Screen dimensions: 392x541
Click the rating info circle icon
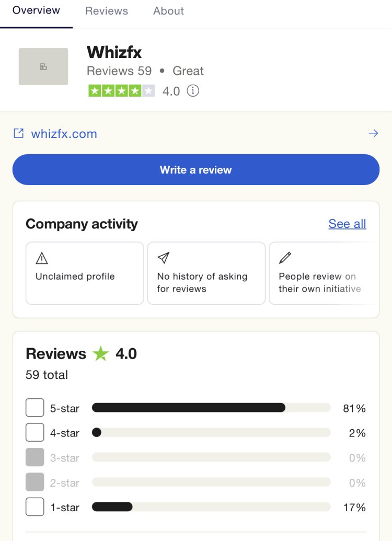tap(193, 91)
